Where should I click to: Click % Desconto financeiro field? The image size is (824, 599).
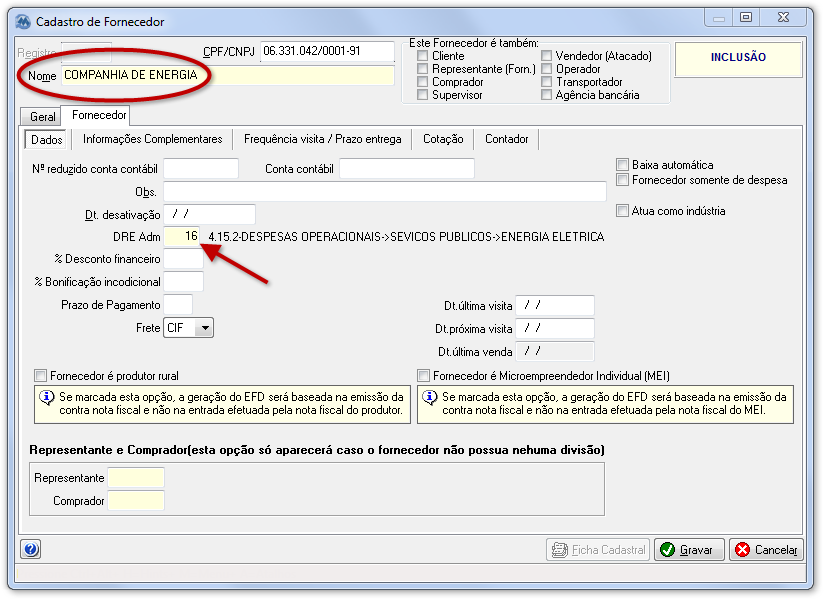tap(183, 259)
